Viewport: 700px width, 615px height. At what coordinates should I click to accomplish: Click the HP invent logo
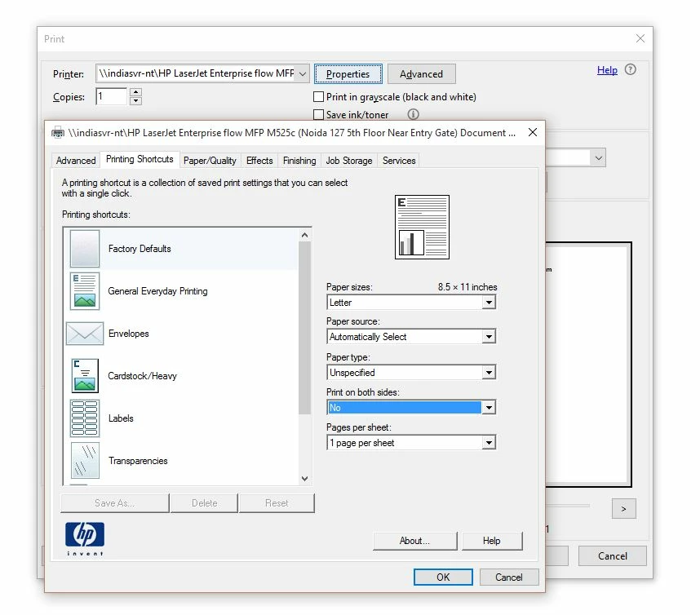(84, 538)
